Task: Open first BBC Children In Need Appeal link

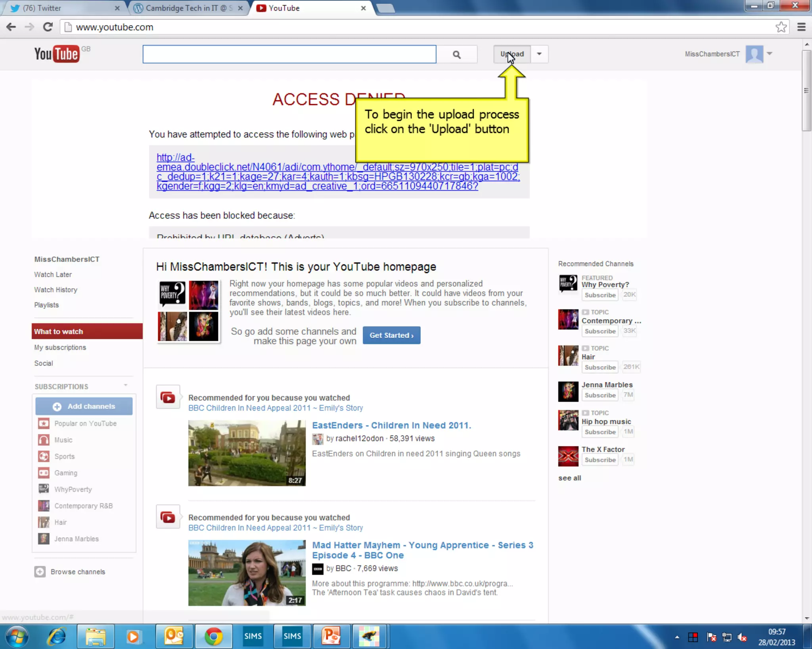Action: [276, 408]
